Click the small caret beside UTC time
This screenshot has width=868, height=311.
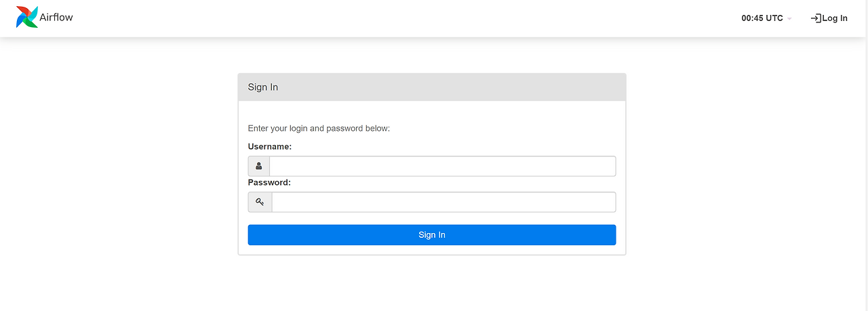pos(789,19)
